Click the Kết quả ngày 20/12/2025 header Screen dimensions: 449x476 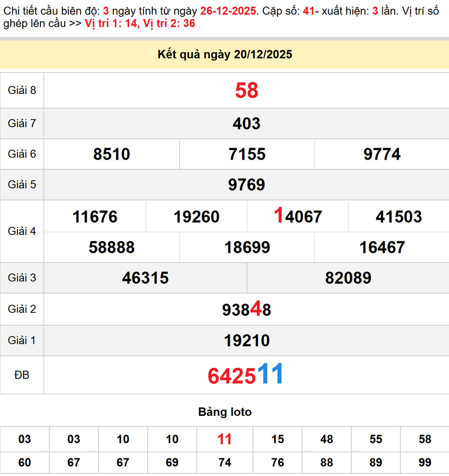[x=224, y=54]
